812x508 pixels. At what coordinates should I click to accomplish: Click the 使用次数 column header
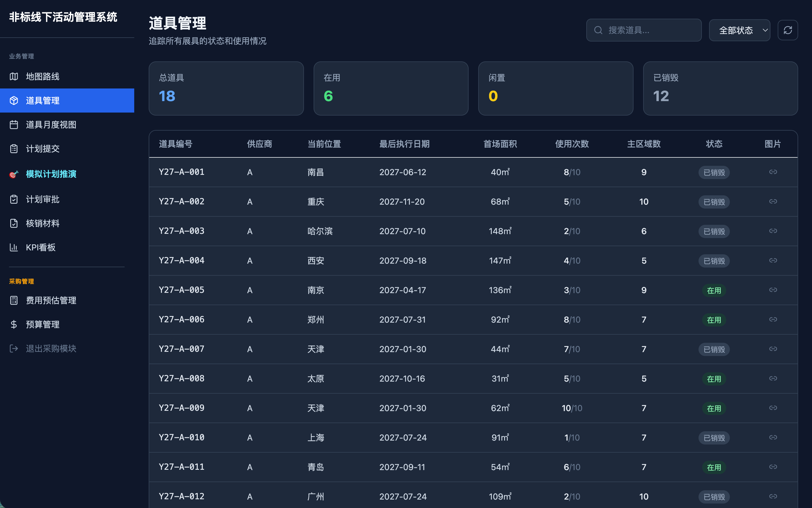click(x=572, y=144)
